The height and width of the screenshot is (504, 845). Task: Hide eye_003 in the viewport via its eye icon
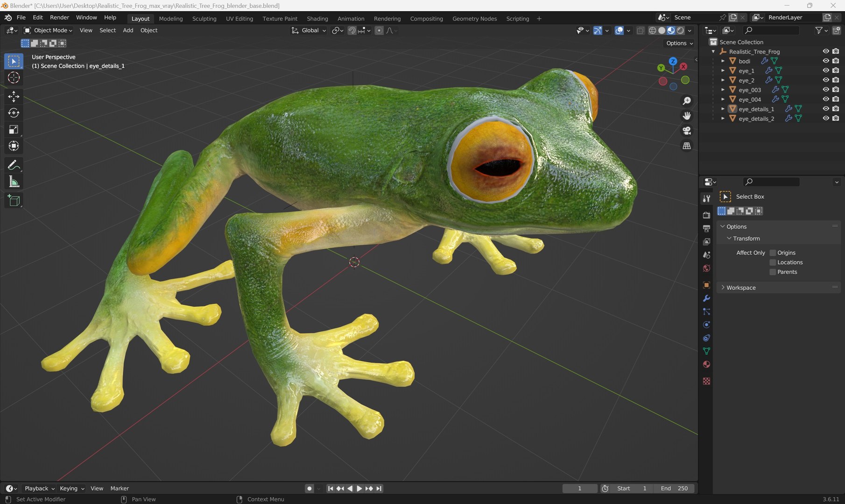pos(826,90)
